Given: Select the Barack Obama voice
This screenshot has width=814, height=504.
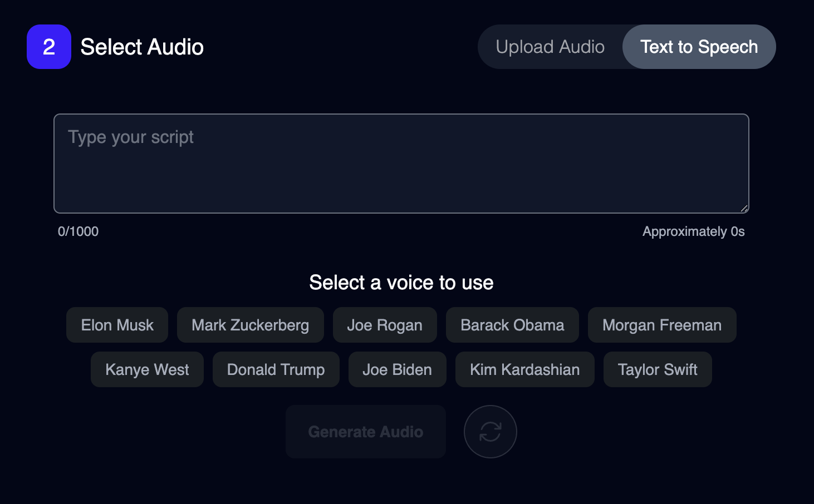Looking at the screenshot, I should click(x=512, y=325).
